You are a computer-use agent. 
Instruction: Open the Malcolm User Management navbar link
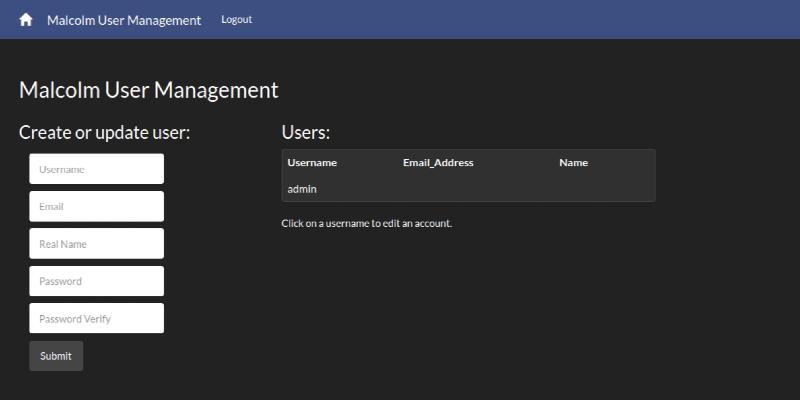point(124,20)
